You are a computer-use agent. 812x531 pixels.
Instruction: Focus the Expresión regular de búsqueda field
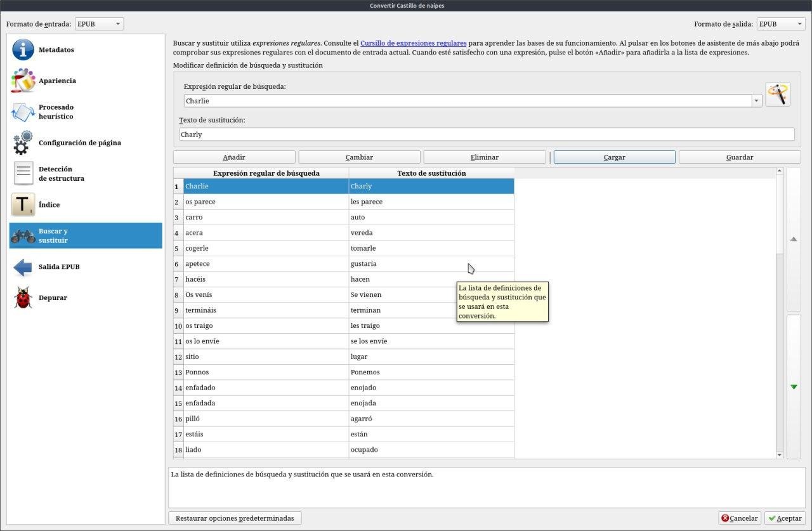468,101
